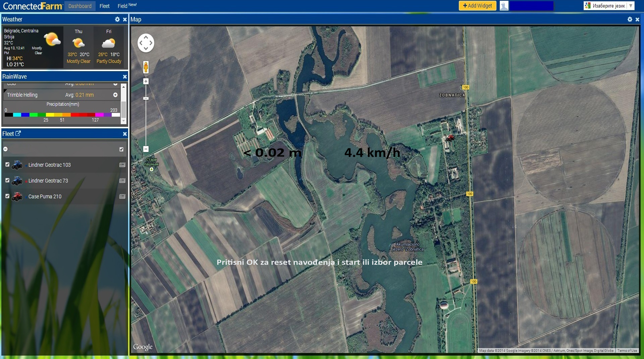The width and height of the screenshot is (644, 359).
Task: Click the Trimble Helling station name
Action: click(x=22, y=95)
